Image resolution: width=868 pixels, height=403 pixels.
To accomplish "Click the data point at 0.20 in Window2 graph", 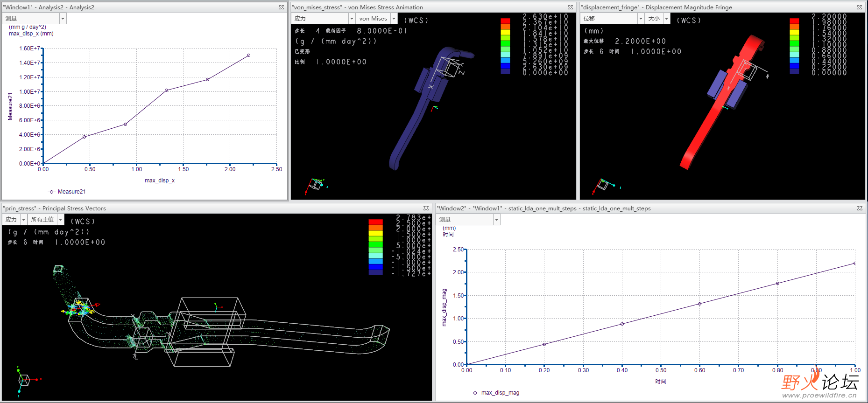I will pos(544,344).
